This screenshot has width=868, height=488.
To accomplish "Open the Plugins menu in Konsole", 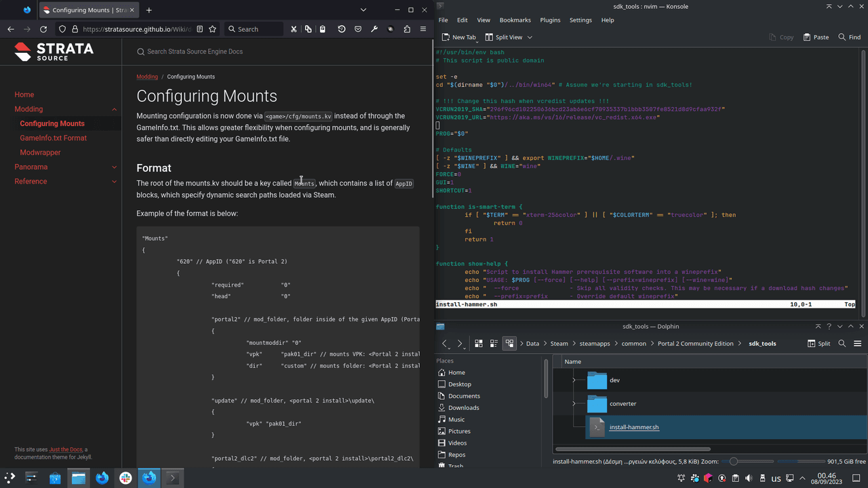I will tap(550, 20).
